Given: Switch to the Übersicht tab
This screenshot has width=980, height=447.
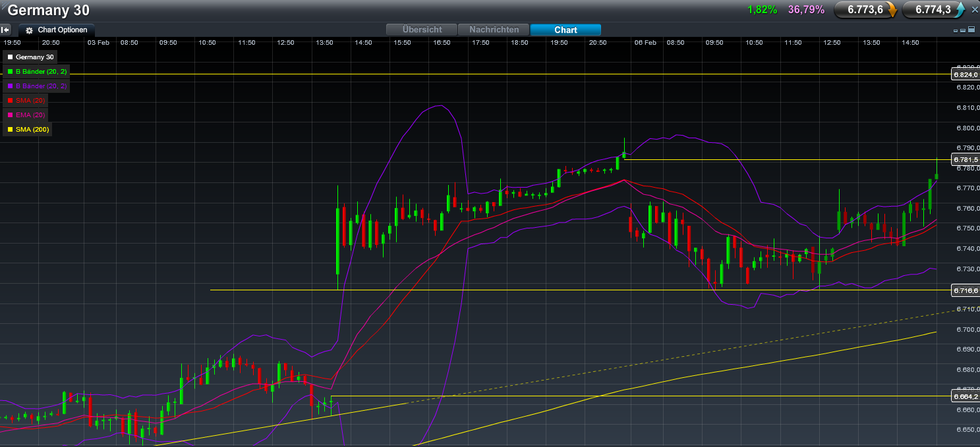Looking at the screenshot, I should (422, 30).
